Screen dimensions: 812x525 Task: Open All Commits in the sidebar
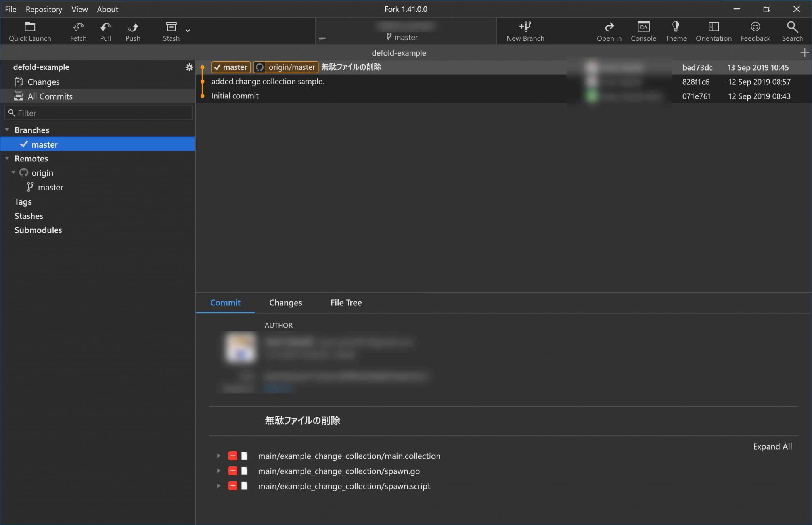coord(50,96)
